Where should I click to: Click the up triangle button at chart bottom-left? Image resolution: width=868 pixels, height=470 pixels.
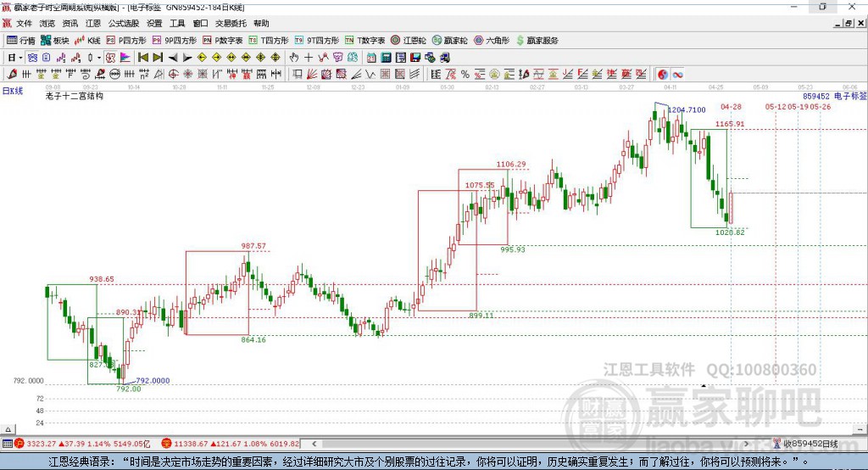(8, 429)
